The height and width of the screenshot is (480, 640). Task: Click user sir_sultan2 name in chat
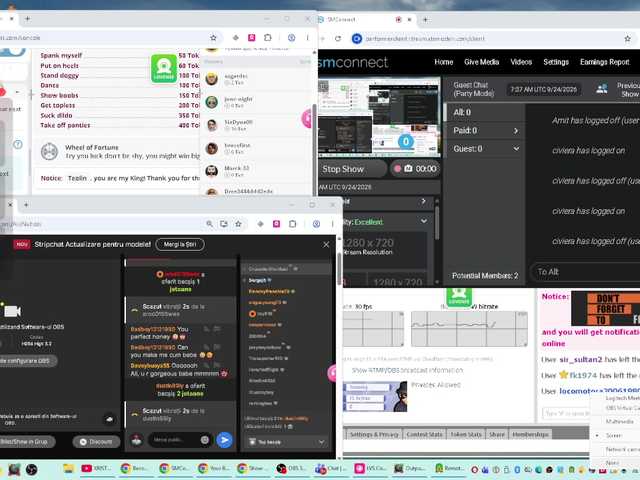point(580,359)
